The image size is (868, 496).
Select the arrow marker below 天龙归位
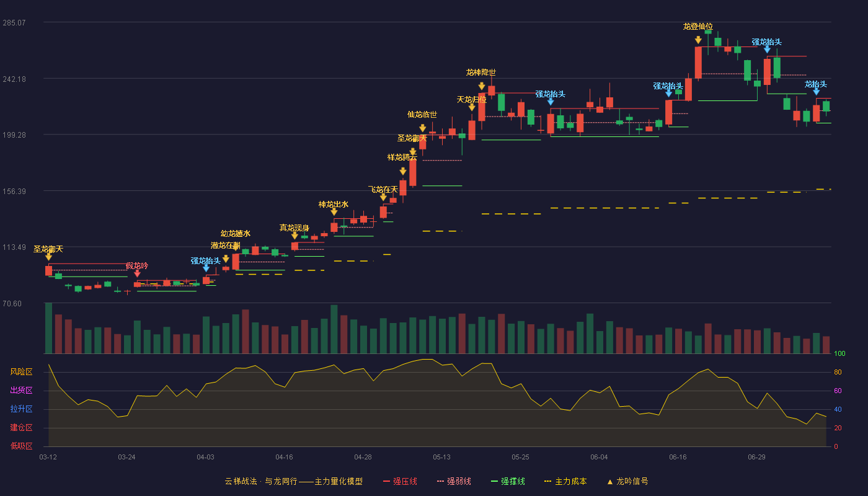[x=472, y=107]
